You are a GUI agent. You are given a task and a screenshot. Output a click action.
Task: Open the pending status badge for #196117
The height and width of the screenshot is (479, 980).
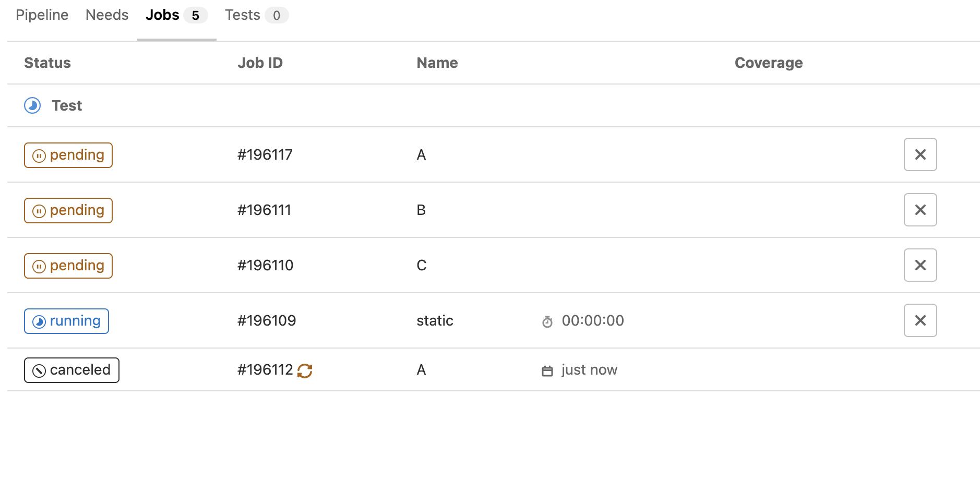pos(68,155)
